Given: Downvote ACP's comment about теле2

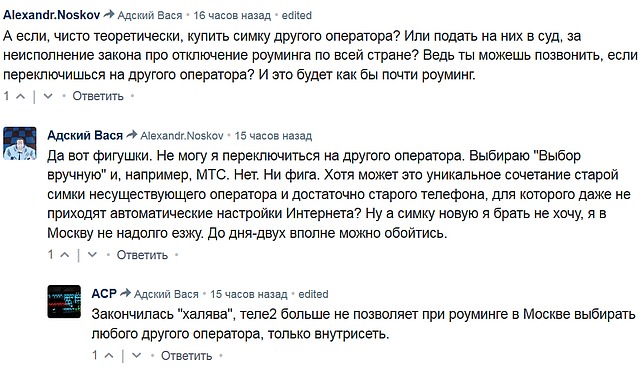Looking at the screenshot, I should click(x=137, y=356).
